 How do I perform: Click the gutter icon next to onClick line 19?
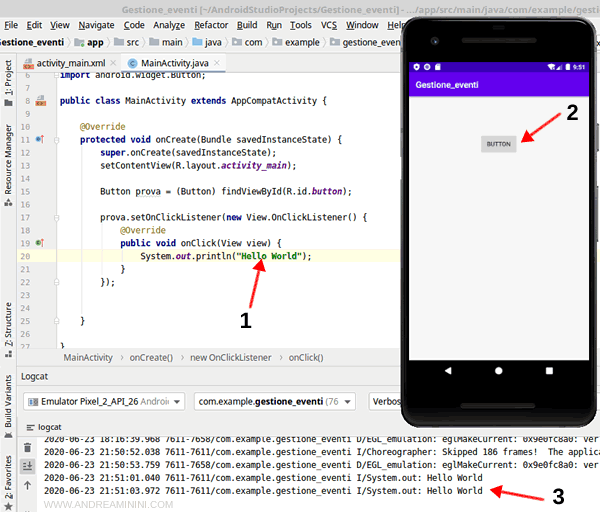[x=40, y=243]
